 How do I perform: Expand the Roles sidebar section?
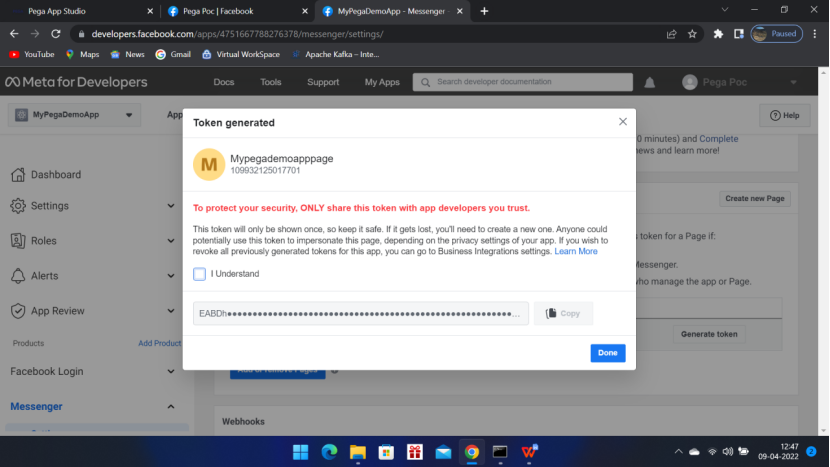tap(170, 241)
